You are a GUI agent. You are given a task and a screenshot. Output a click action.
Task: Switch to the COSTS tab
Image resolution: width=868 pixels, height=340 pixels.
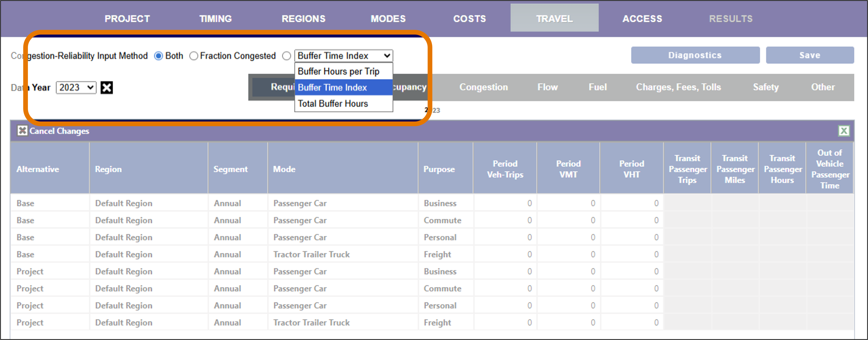(469, 19)
